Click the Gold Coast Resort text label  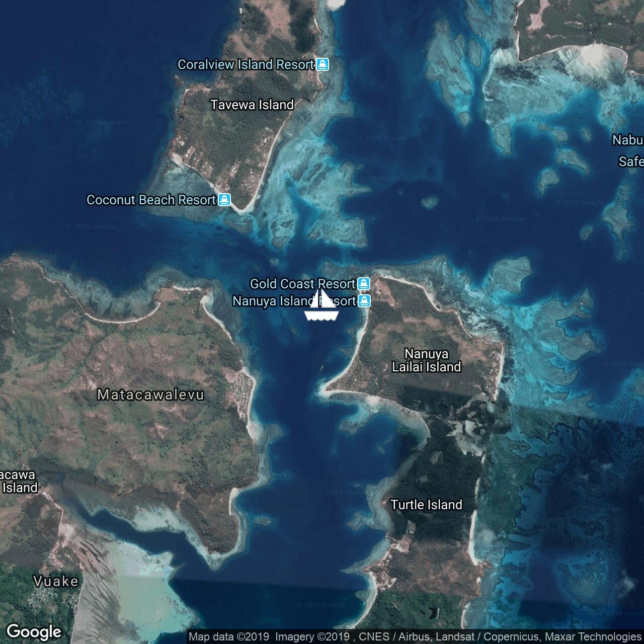click(302, 284)
